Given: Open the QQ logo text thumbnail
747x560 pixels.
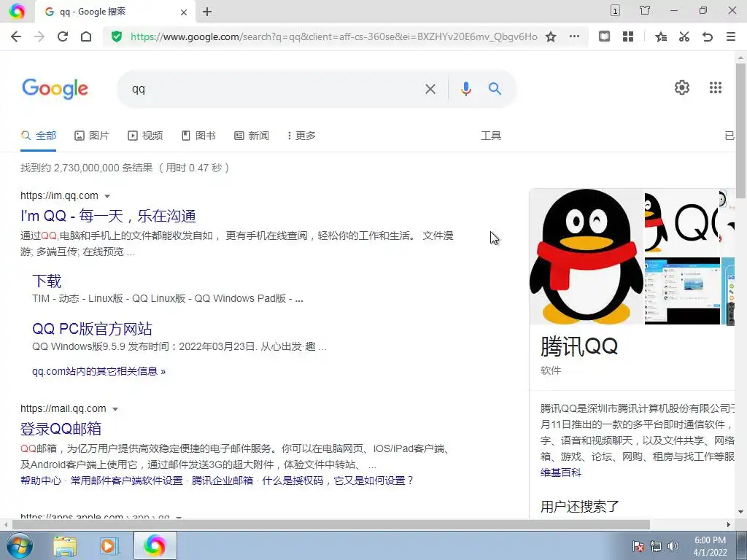Looking at the screenshot, I should [682, 222].
